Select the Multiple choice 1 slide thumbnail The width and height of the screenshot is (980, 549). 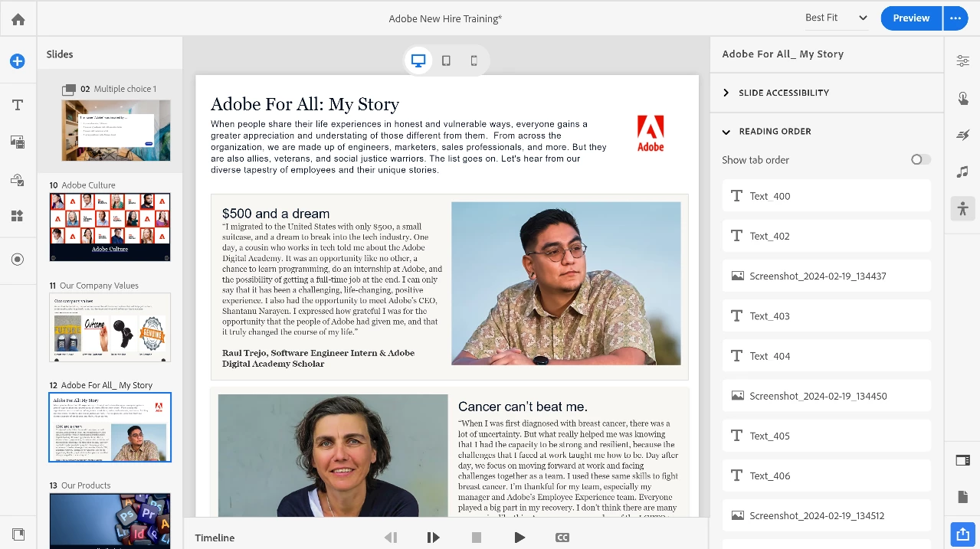[x=116, y=130]
